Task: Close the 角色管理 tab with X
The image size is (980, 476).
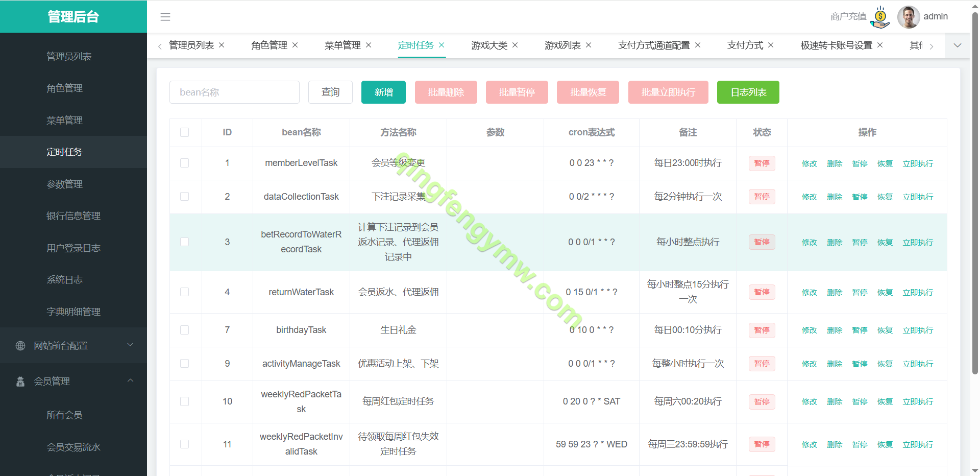Action: pyautogui.click(x=295, y=45)
